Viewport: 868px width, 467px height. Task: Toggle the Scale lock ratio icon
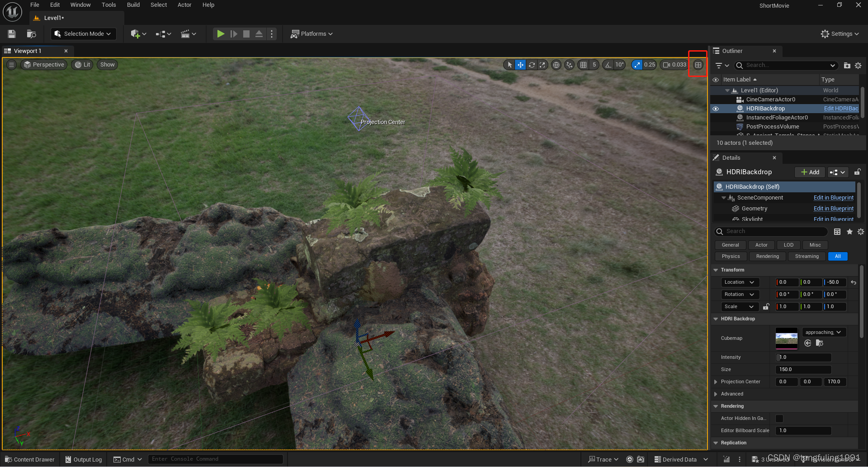pyautogui.click(x=766, y=307)
